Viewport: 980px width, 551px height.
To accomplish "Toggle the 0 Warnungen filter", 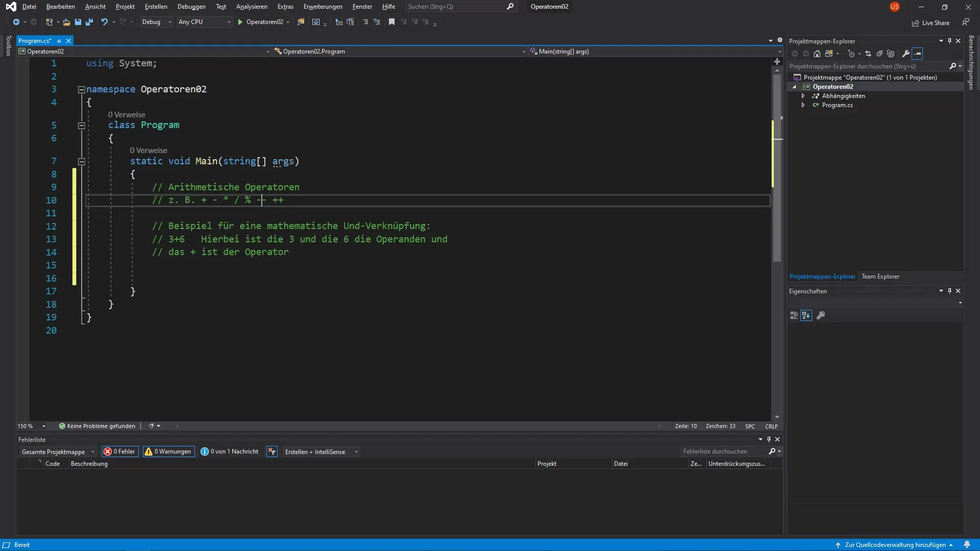I will (x=168, y=452).
